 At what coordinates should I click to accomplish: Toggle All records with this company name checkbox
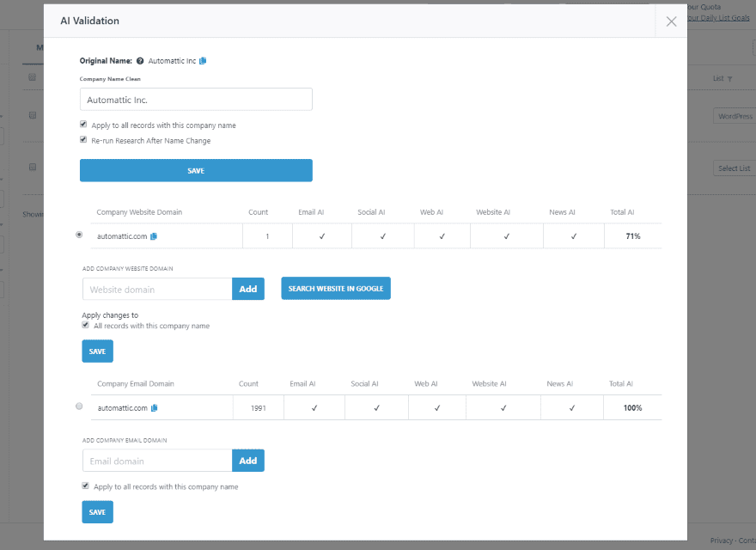tap(85, 325)
